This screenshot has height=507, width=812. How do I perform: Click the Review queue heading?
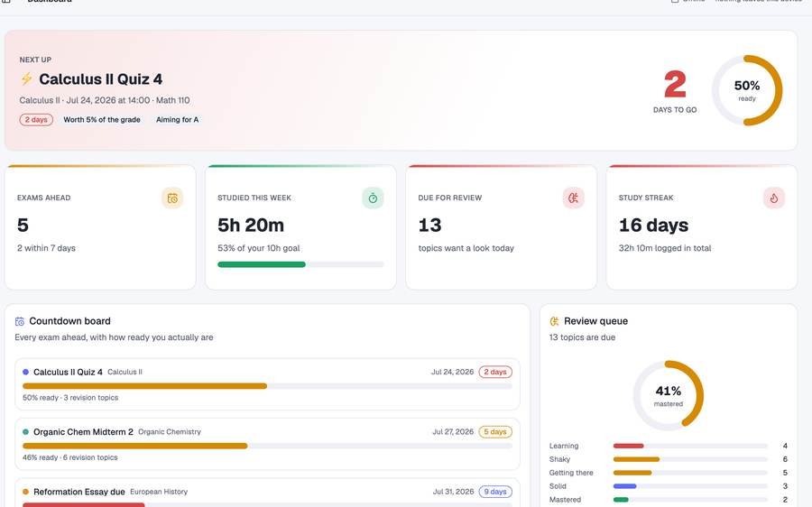[595, 321]
